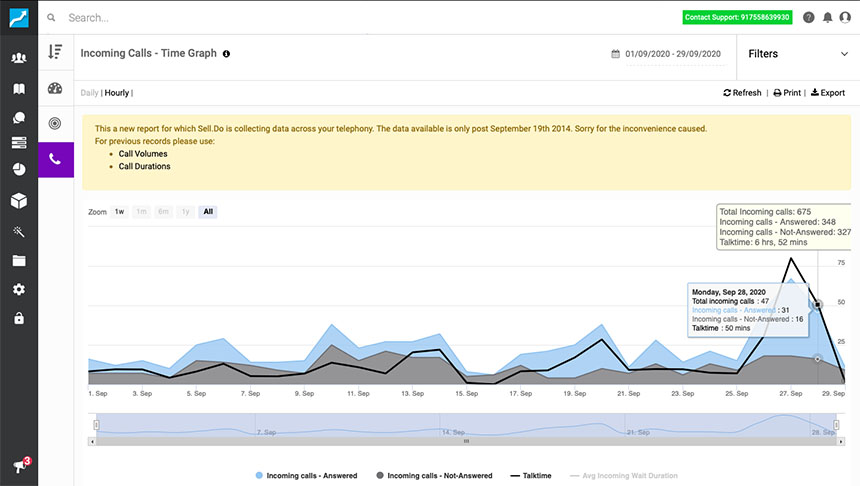This screenshot has height=486, width=860.
Task: Open the target icon in secondary sidebar
Action: (55, 123)
